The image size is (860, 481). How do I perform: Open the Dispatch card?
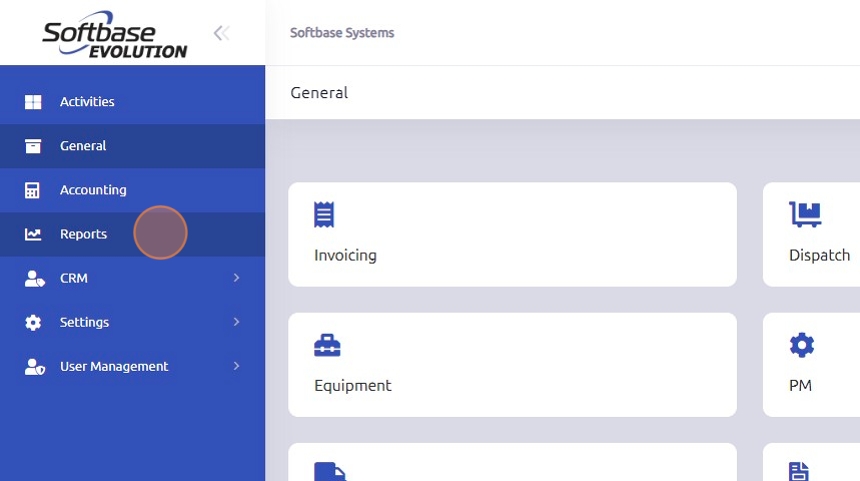[x=811, y=234]
